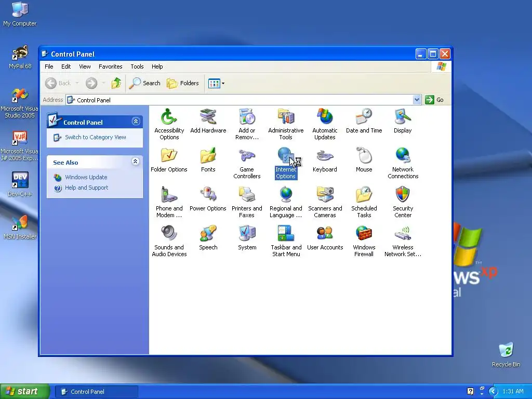Open Back button history dropdown arrow
532x399 pixels.
point(77,83)
